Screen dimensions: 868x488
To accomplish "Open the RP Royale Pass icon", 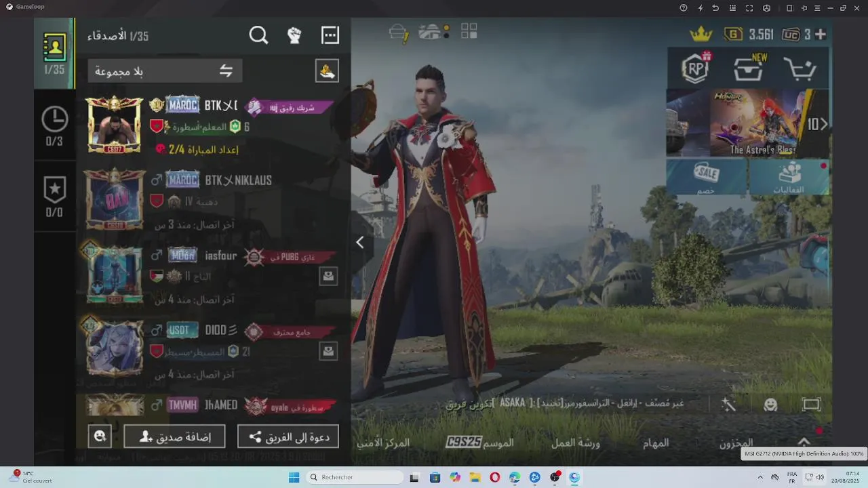I will (695, 68).
